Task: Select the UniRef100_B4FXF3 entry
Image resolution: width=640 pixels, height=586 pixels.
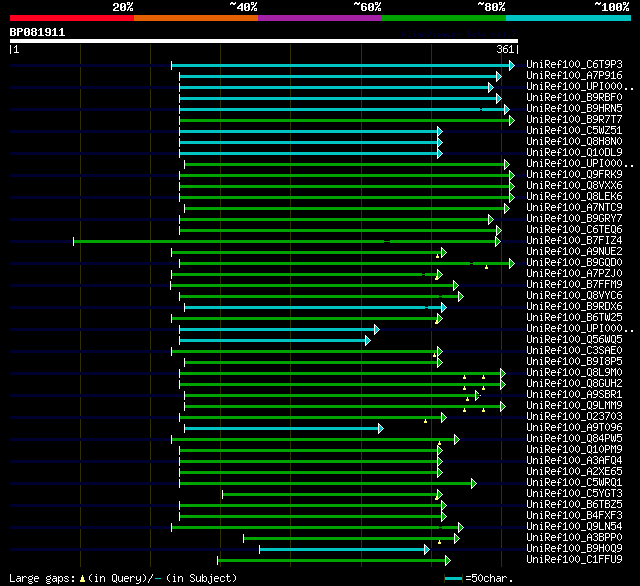Action: [574, 516]
